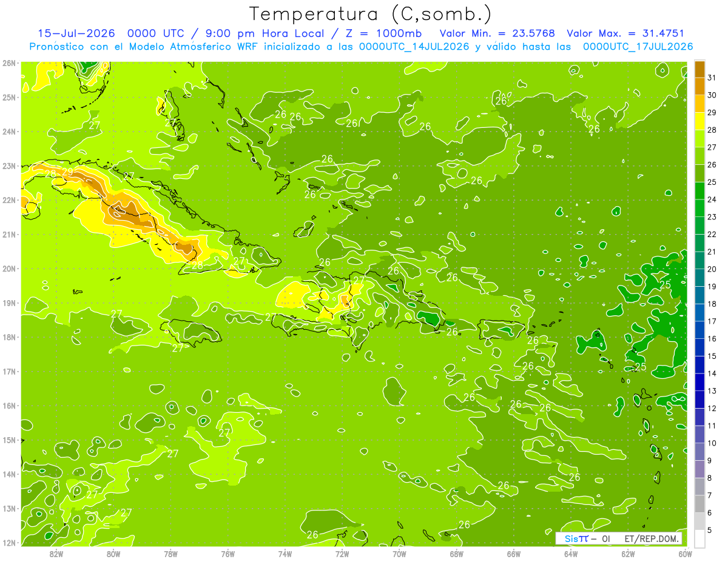This screenshot has width=728, height=562.
Task: Click the valid-until time "0000UTC_17JUL2026"
Action: click(x=638, y=46)
